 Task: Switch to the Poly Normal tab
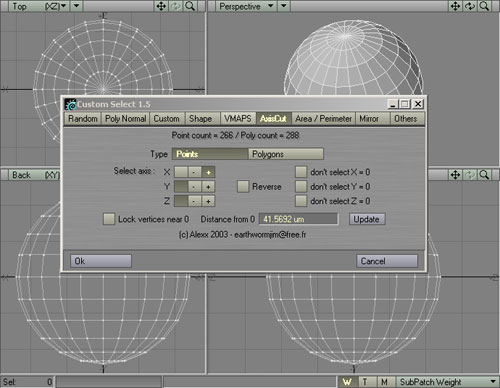tap(125, 119)
